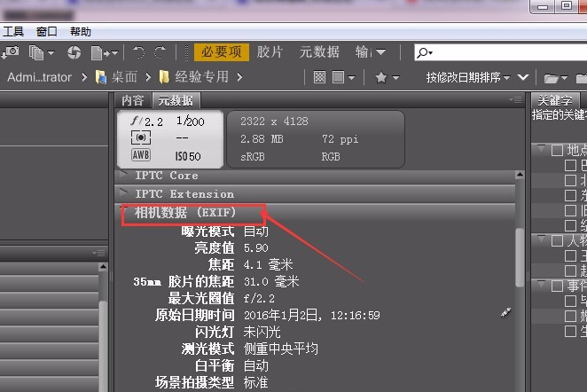Open the workspace dropdown arrow after 输出
The width and height of the screenshot is (587, 392).
(380, 52)
